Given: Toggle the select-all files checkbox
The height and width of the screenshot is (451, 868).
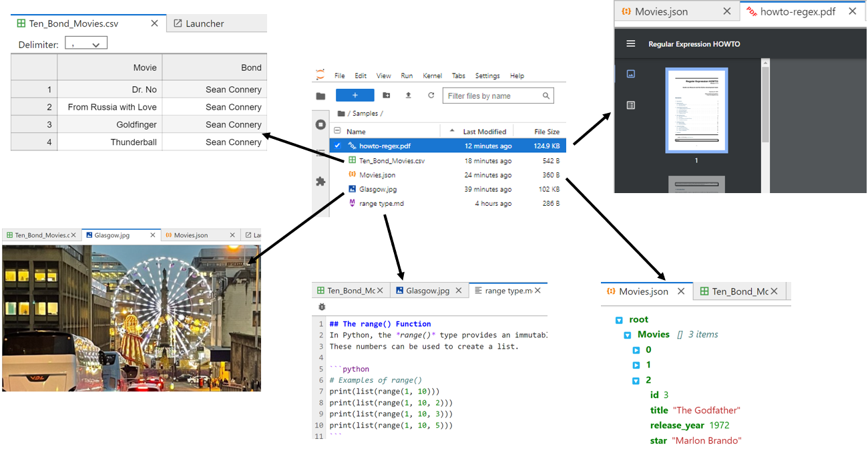Looking at the screenshot, I should 337,130.
